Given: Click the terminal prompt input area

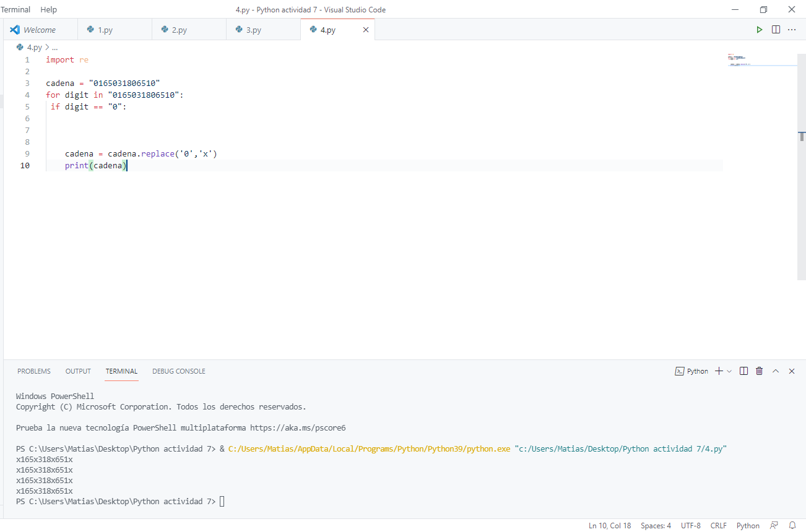Looking at the screenshot, I should pyautogui.click(x=222, y=501).
